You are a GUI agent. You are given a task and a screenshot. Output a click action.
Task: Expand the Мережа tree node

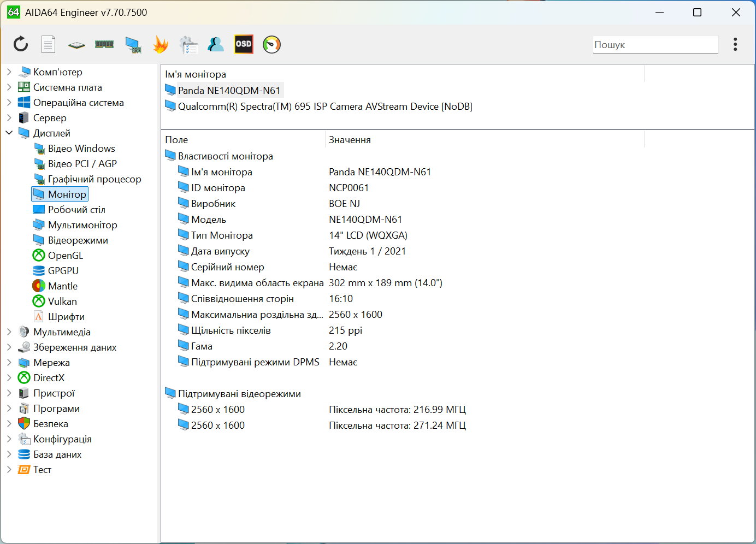(9, 362)
